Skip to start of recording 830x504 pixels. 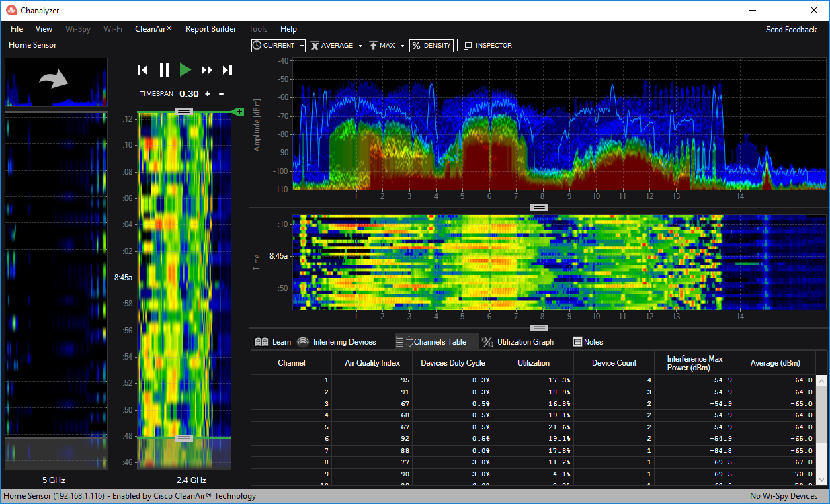click(142, 70)
